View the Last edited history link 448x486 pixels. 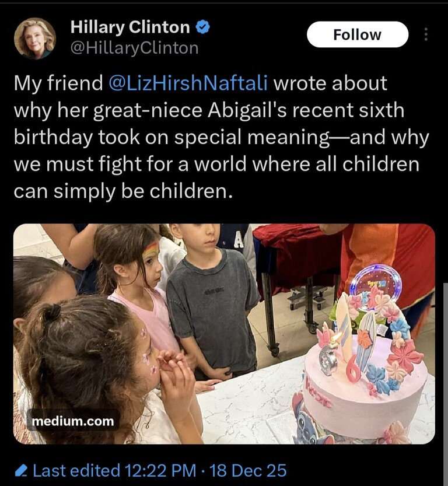pos(76,470)
